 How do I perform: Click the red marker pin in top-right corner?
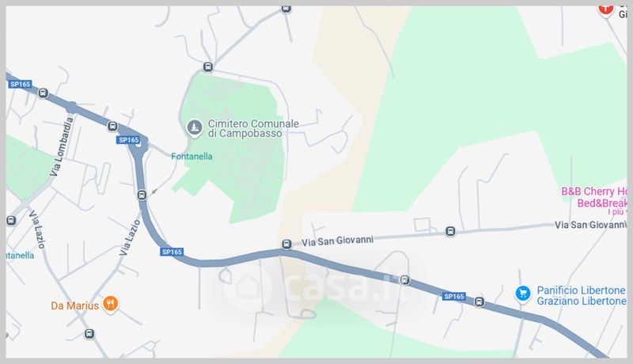[x=605, y=9]
